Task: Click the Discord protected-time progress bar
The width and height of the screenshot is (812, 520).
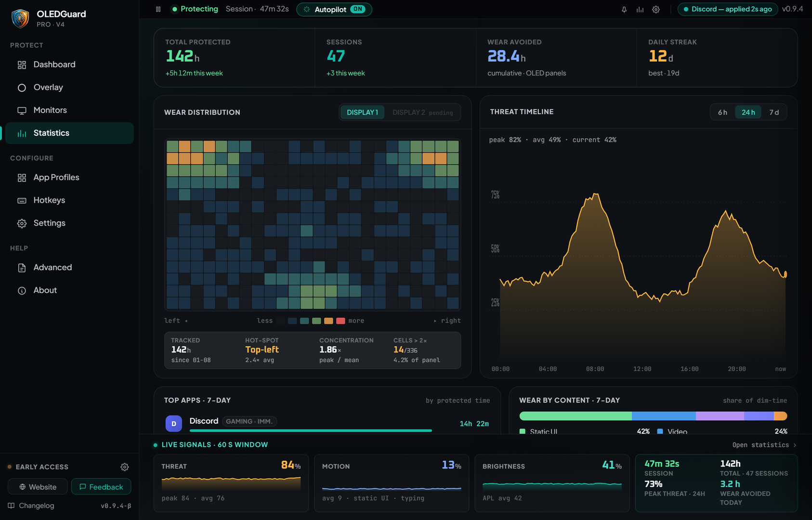Action: 311,430
